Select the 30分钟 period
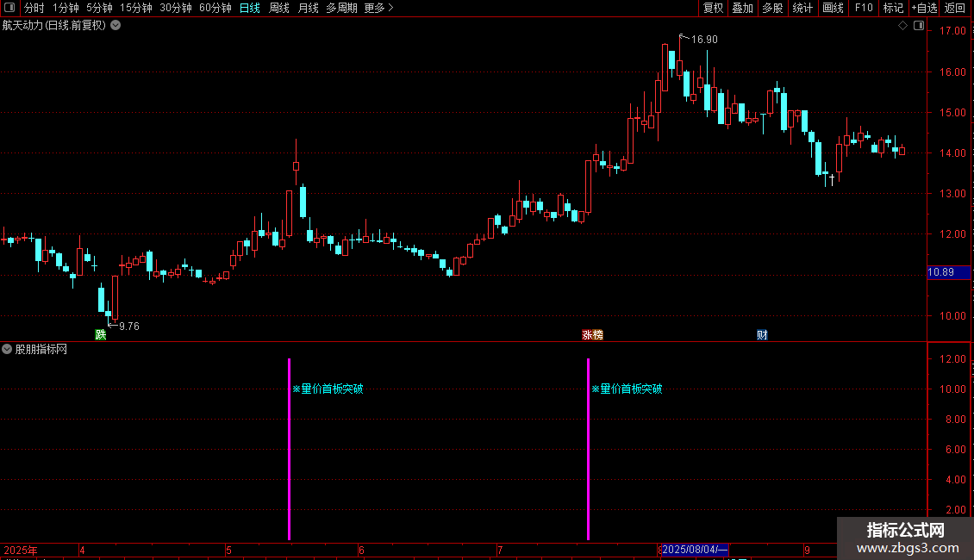 click(175, 8)
